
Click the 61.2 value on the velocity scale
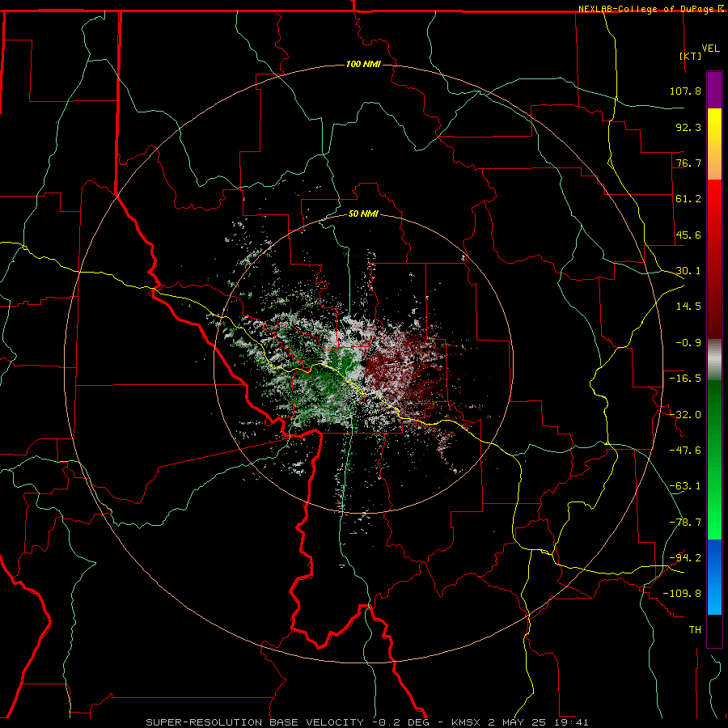(x=688, y=199)
